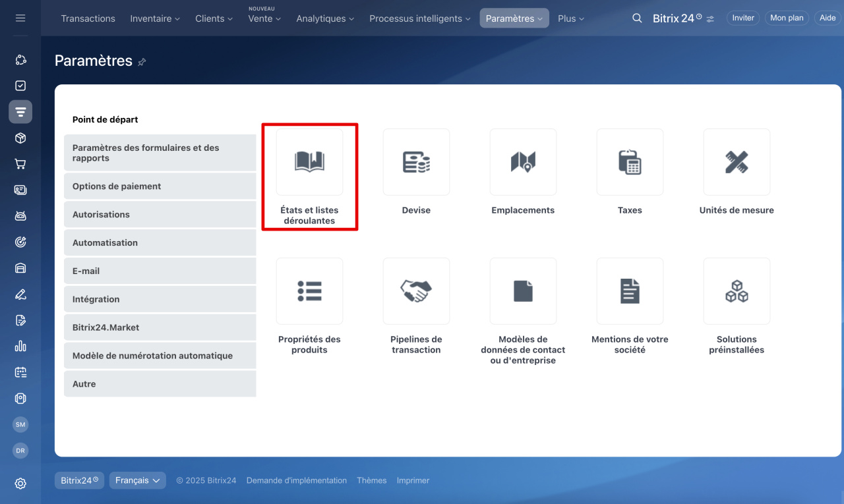This screenshot has width=844, height=504.
Task: Click the calendar list icon in sidebar
Action: pyautogui.click(x=20, y=372)
